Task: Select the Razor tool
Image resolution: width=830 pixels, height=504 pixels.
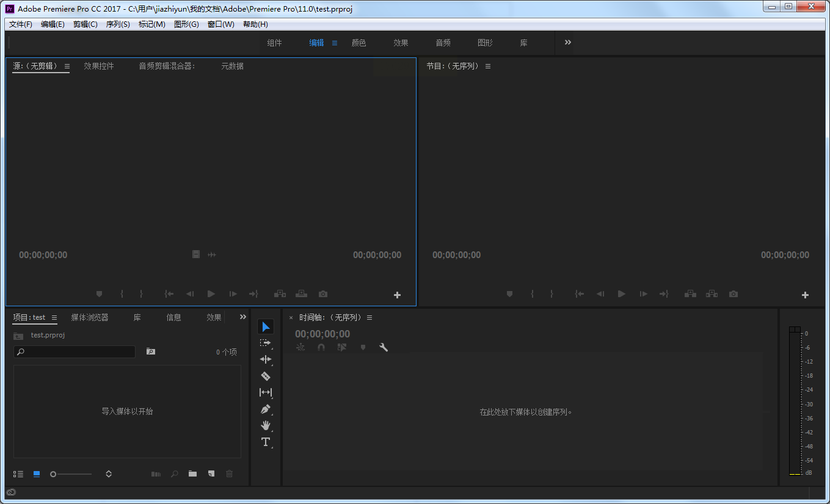Action: tap(266, 376)
